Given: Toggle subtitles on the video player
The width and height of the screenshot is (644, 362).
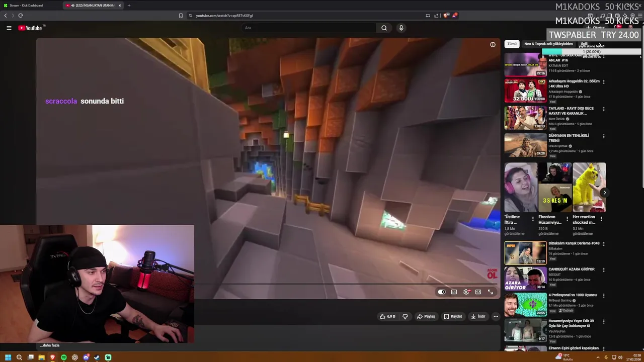Looking at the screenshot, I should pos(454,292).
